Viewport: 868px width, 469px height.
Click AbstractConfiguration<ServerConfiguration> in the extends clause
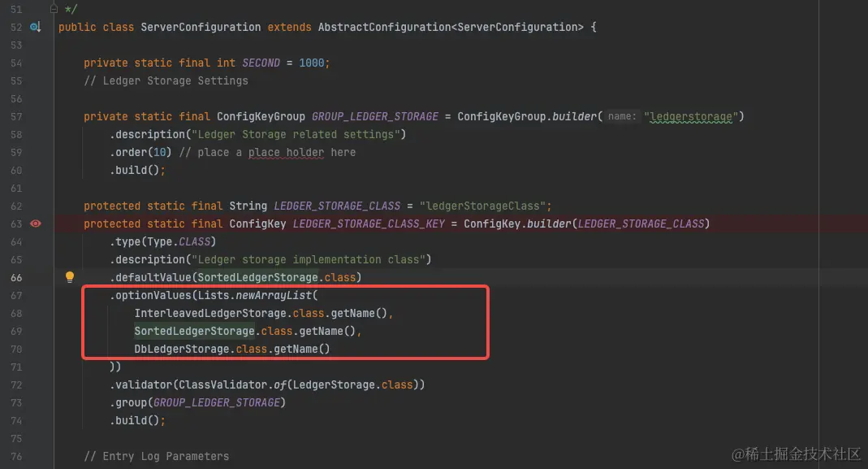pyautogui.click(x=451, y=27)
